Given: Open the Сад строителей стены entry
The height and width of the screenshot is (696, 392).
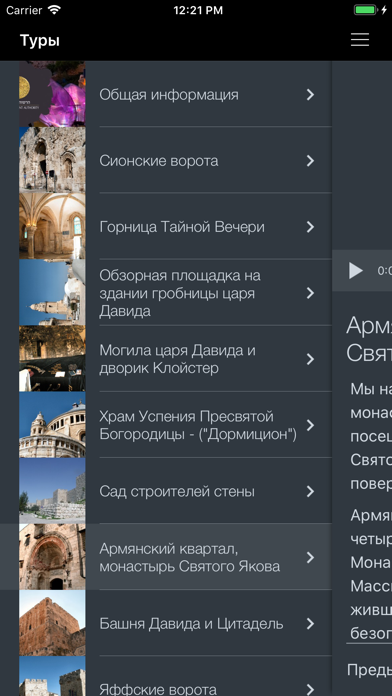Looking at the screenshot, I should (175, 491).
